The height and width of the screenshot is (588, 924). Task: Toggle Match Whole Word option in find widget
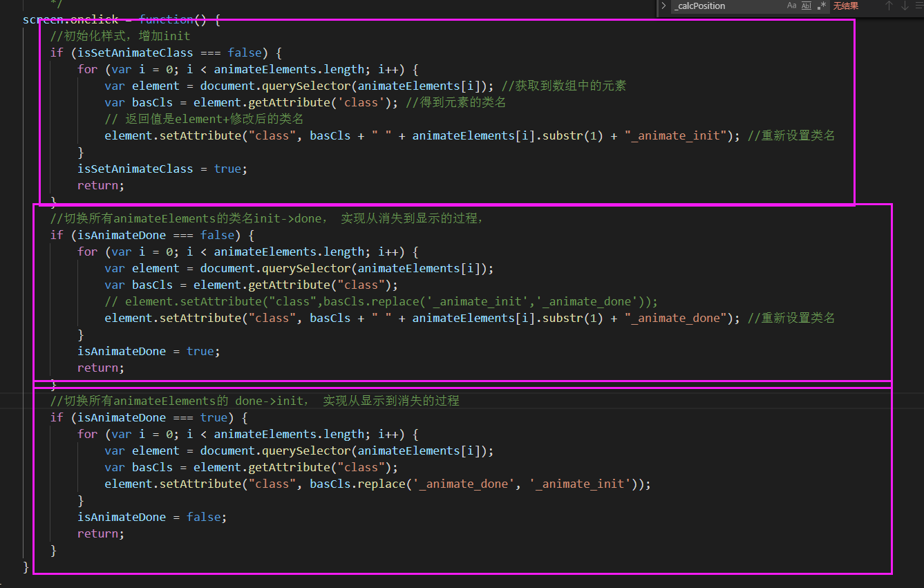click(807, 6)
